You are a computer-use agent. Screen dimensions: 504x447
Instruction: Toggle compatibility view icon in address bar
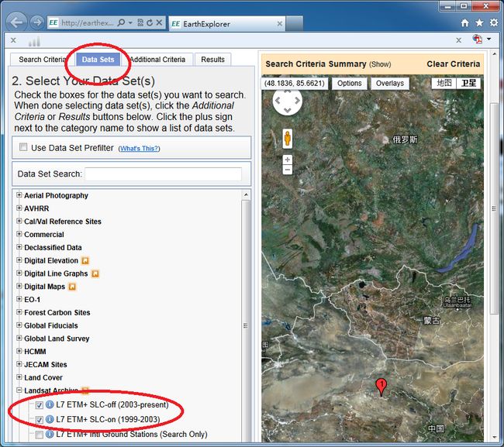click(x=140, y=22)
